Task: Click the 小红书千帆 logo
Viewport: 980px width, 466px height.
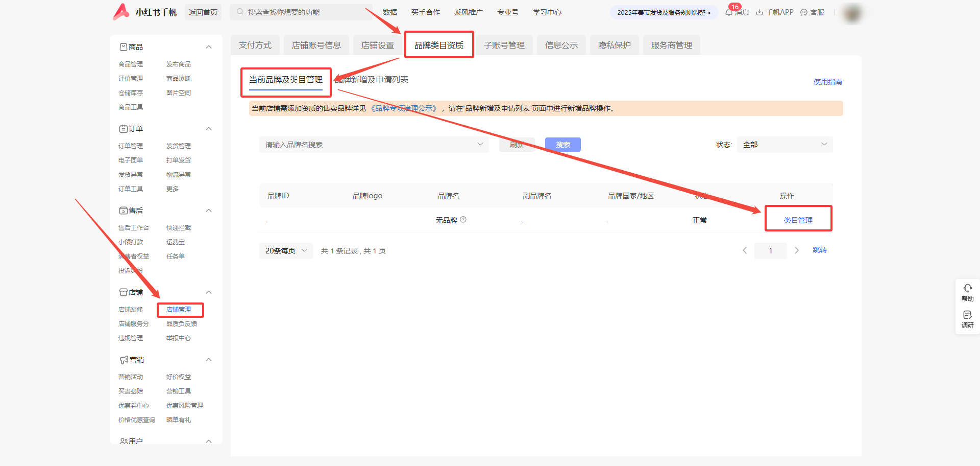Action: [144, 12]
